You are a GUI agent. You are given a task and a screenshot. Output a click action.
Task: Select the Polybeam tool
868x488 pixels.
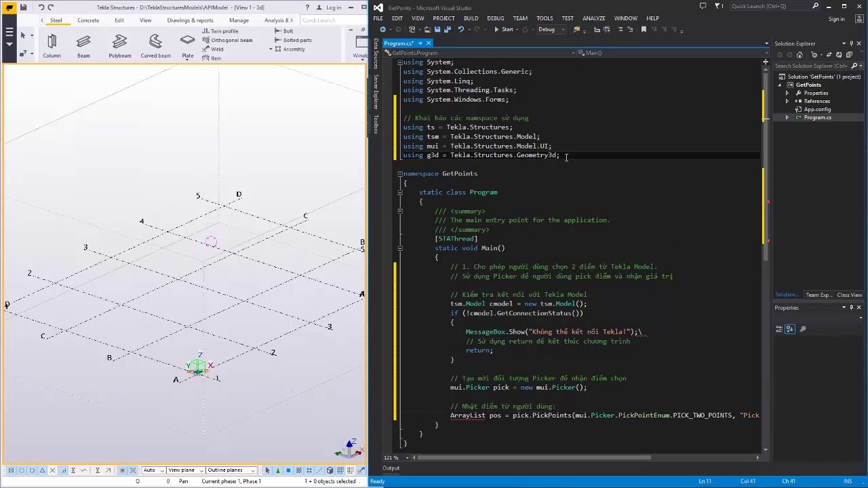click(119, 46)
